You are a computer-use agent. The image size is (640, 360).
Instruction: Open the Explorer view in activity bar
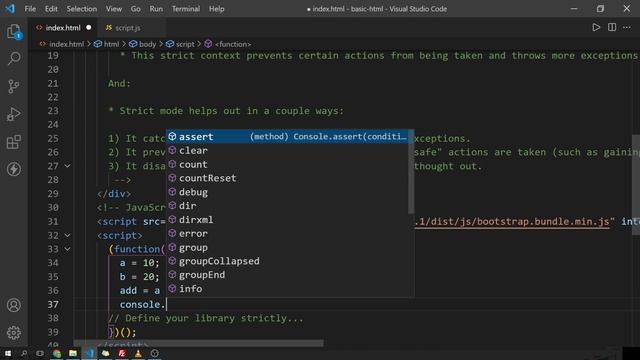pyautogui.click(x=14, y=31)
